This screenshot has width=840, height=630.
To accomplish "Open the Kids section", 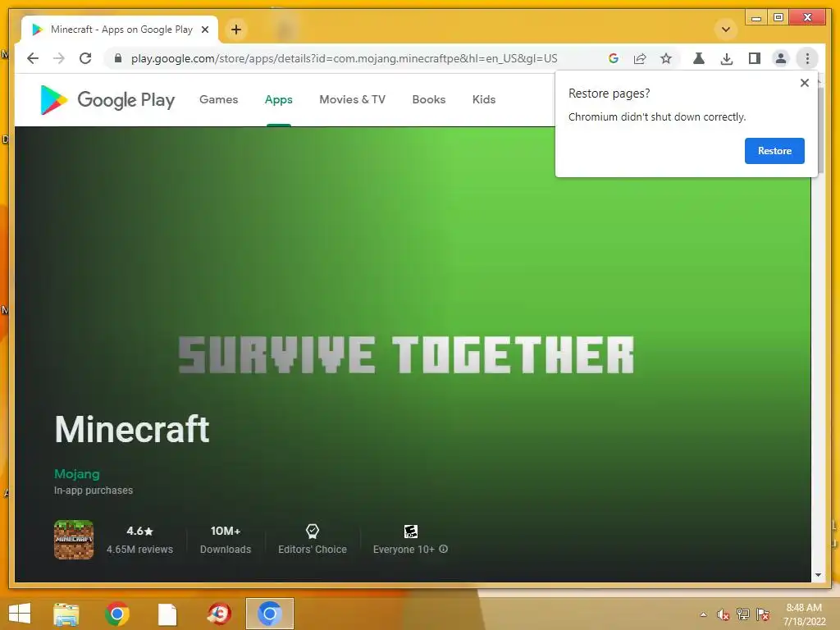I will (484, 99).
